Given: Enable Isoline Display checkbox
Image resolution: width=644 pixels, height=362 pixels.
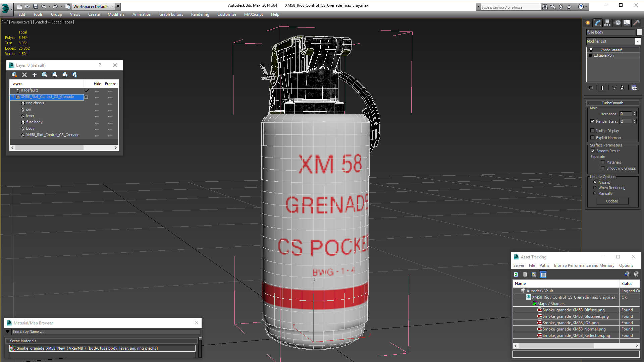Looking at the screenshot, I should [x=593, y=131].
